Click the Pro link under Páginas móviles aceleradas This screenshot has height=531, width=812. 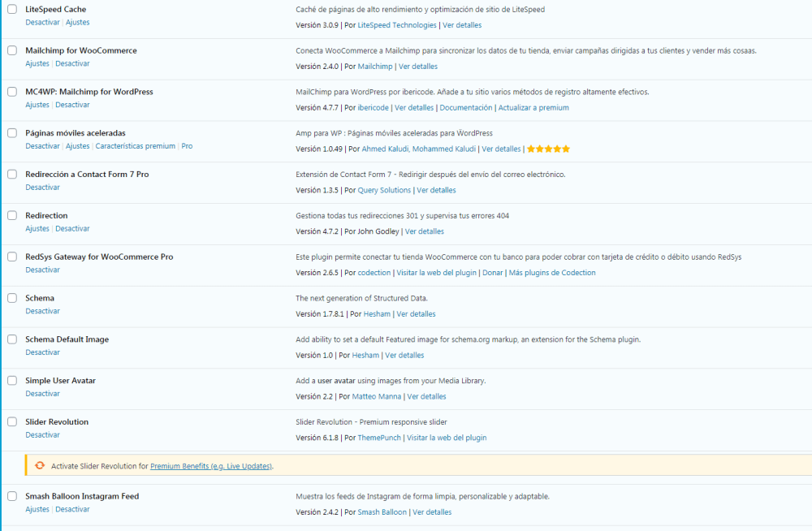(x=187, y=146)
